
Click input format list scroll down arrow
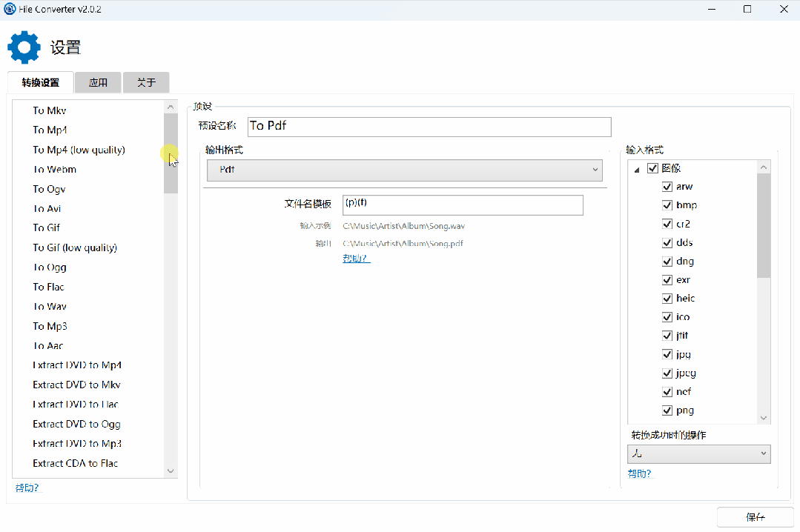764,418
